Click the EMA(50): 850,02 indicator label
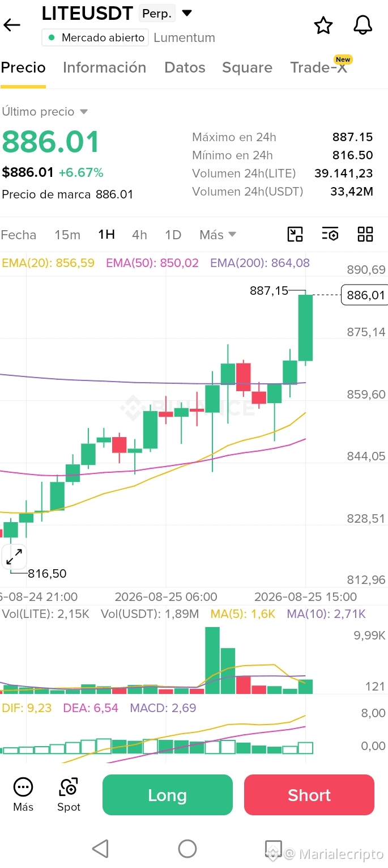This screenshot has height=868, width=388. tap(152, 263)
